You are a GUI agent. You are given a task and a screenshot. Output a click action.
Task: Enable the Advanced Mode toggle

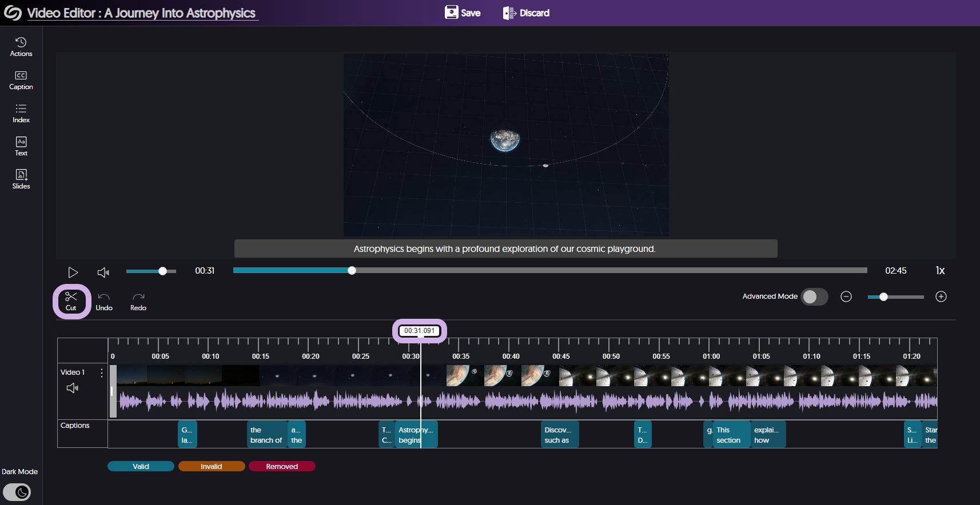point(814,296)
